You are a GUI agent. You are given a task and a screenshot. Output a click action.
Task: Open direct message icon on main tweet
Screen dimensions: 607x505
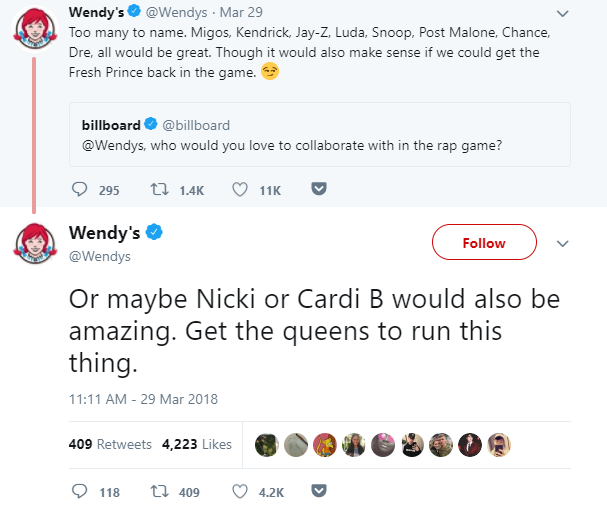click(x=318, y=492)
